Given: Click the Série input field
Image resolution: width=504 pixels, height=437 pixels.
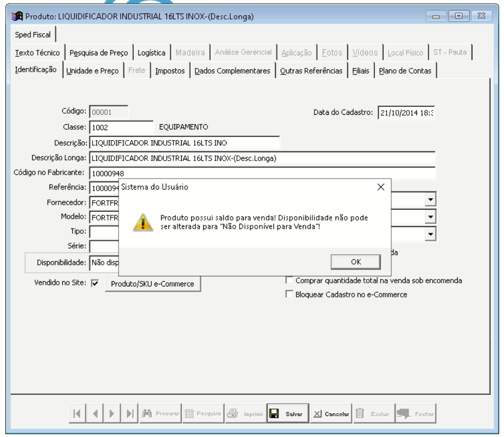Looking at the screenshot, I should click(x=104, y=246).
